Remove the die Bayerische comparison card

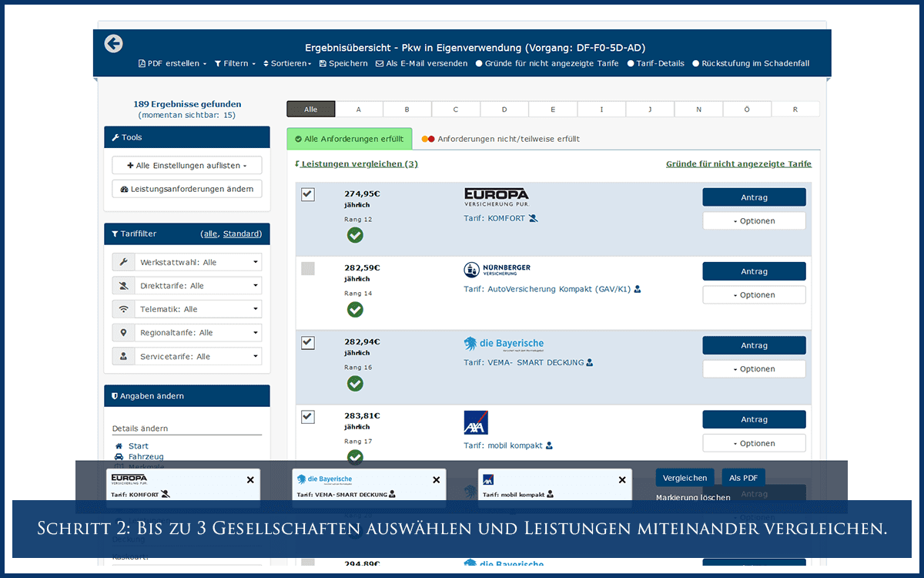coord(436,479)
